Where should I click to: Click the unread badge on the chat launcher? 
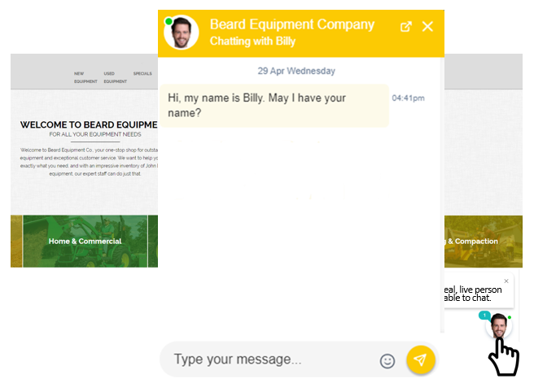(484, 315)
